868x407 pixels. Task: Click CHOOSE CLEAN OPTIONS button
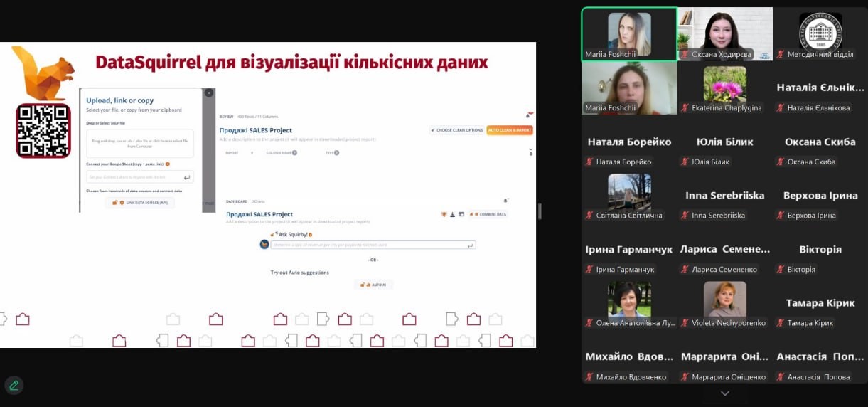pyautogui.click(x=457, y=130)
